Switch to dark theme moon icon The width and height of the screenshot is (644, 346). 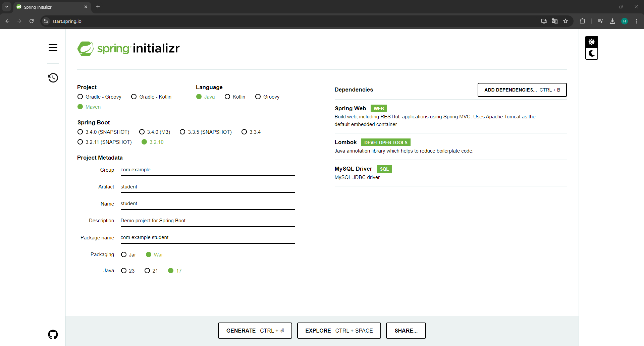coord(592,53)
